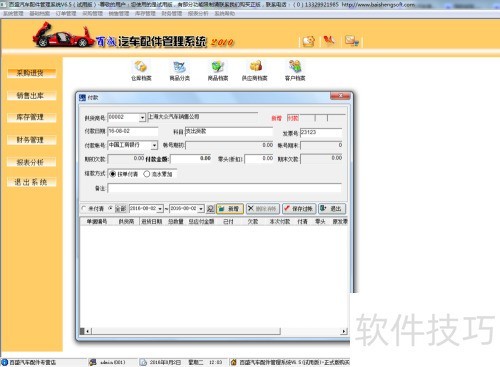Click the computer icon in the header

pyautogui.click(x=352, y=41)
